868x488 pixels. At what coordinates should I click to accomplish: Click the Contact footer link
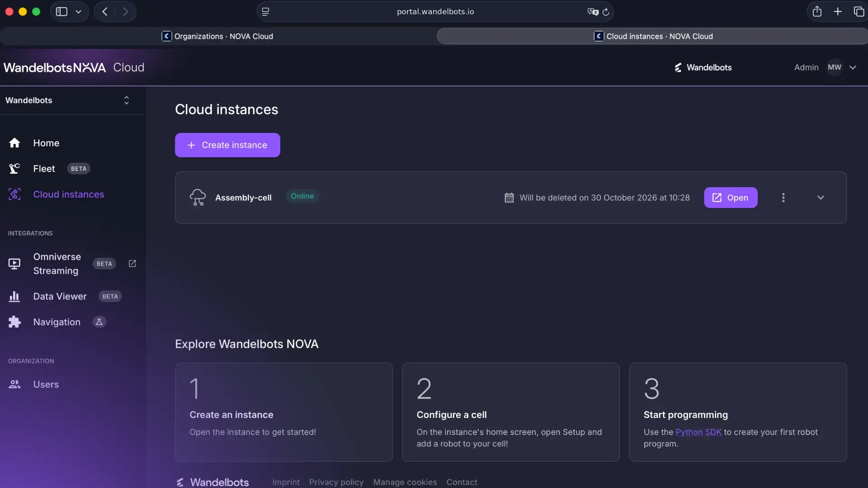(x=462, y=482)
